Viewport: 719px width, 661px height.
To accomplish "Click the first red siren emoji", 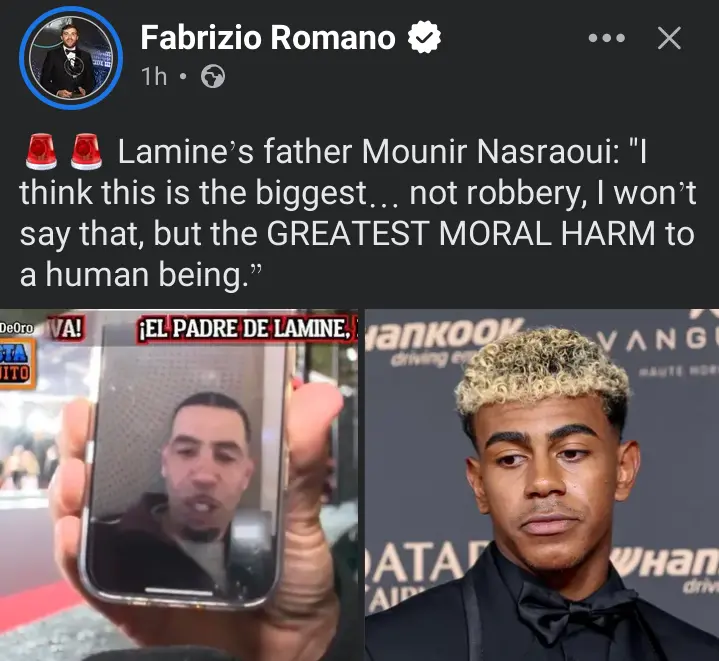I will click(41, 152).
